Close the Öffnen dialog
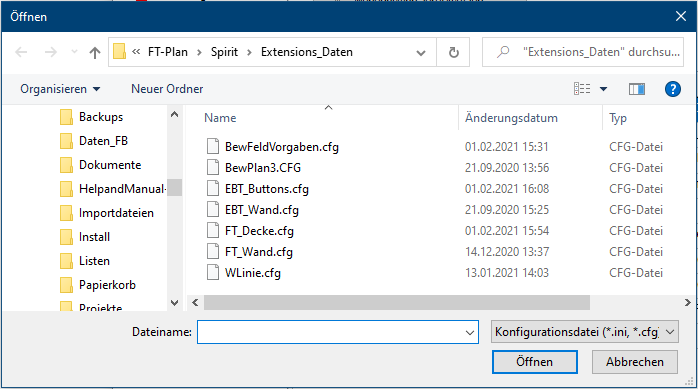 681,16
